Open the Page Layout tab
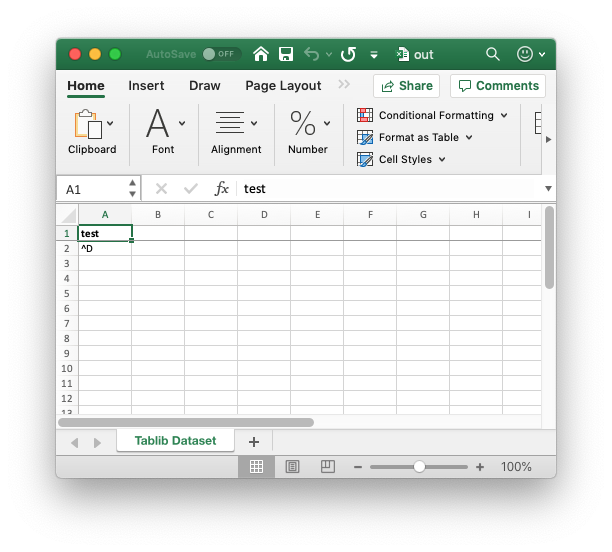The image size is (612, 552). pos(283,85)
